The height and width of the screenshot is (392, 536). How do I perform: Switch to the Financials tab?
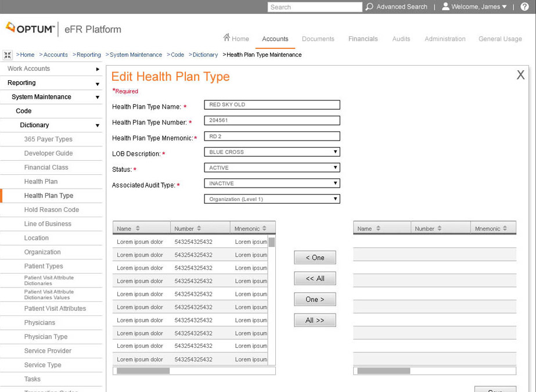click(x=363, y=39)
